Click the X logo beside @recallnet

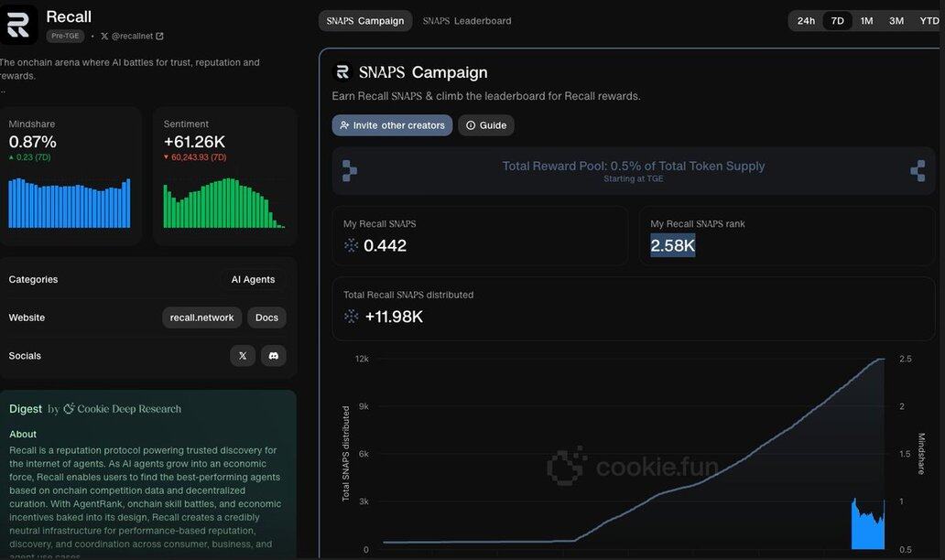pos(105,36)
